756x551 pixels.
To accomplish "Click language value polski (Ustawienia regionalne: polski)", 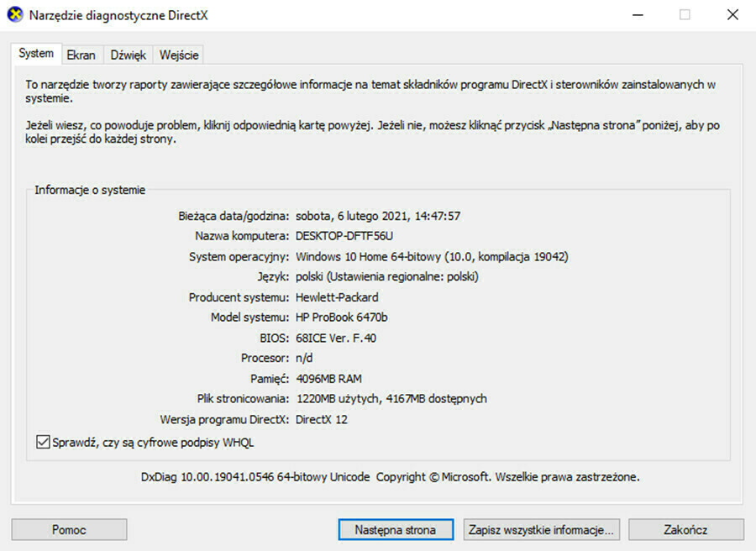I will tap(387, 276).
